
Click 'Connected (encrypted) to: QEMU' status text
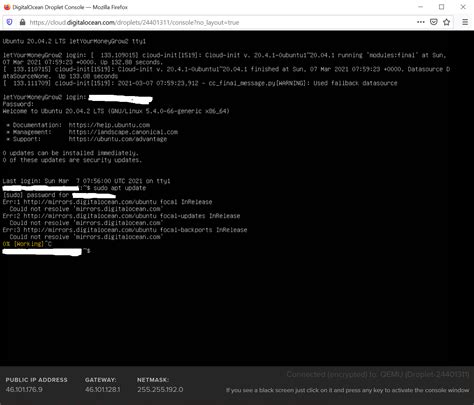(378, 375)
